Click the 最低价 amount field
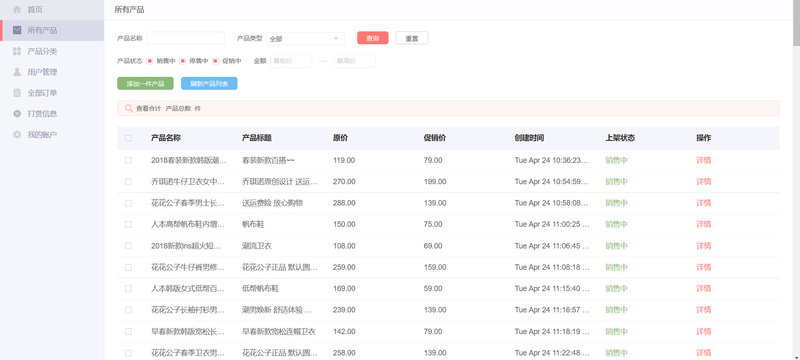The width and height of the screenshot is (800, 360). [291, 61]
